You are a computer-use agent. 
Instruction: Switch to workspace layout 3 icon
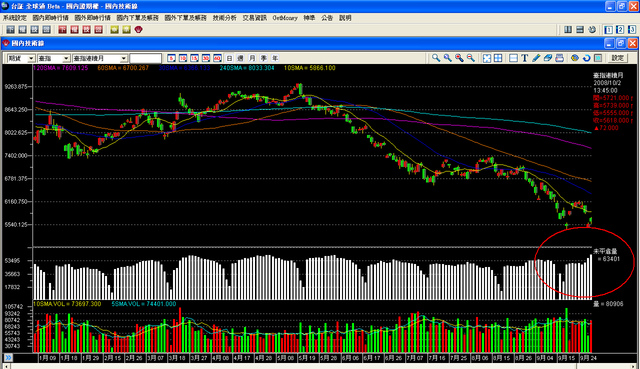pos(632,29)
